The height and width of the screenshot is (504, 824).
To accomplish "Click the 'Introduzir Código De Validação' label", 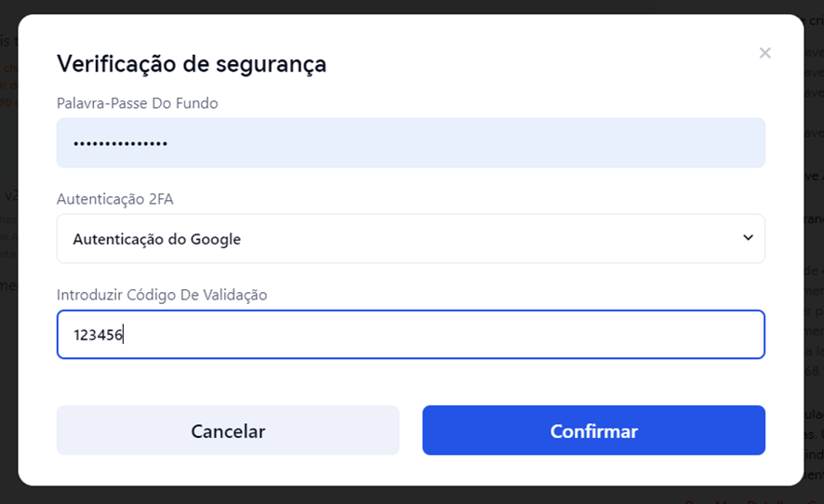I will (x=162, y=295).
